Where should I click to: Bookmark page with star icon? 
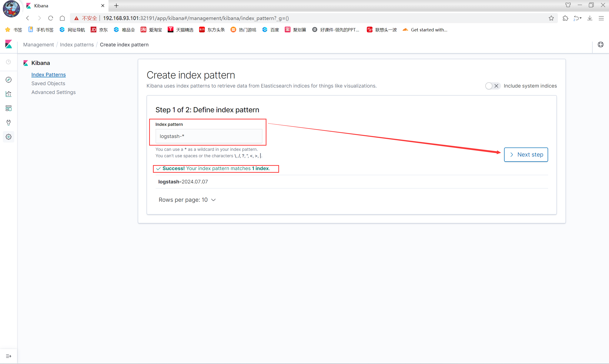click(551, 18)
